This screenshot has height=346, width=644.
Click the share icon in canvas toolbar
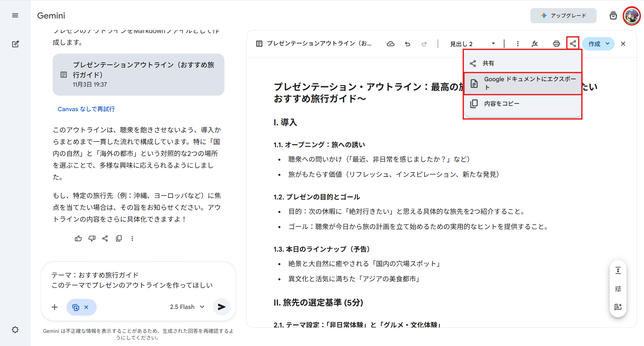pos(573,43)
